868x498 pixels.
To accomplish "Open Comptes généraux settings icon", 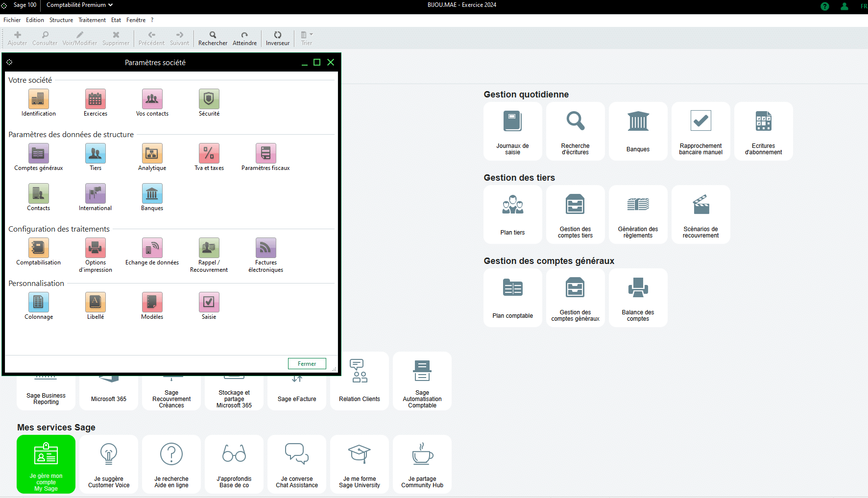I will point(39,153).
